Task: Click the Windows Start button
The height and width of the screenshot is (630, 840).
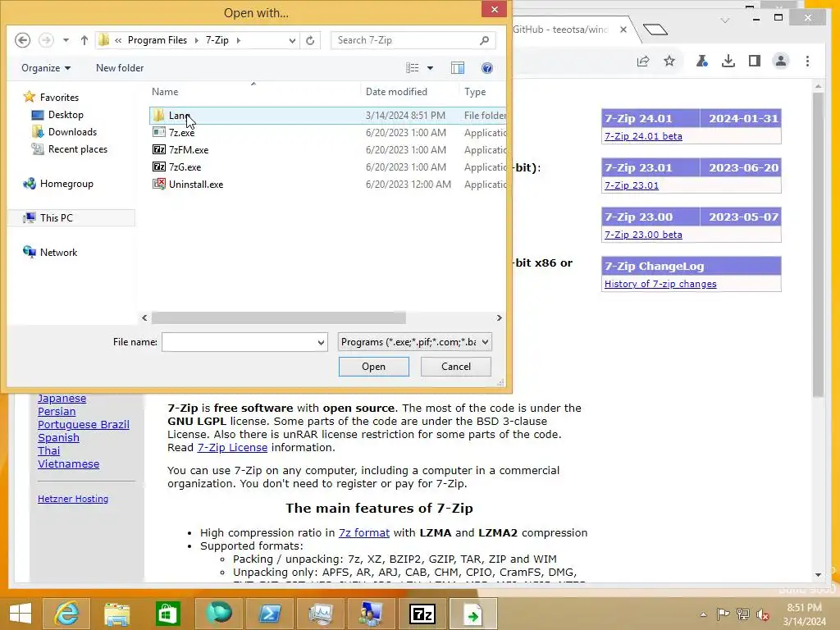Action: (x=21, y=614)
